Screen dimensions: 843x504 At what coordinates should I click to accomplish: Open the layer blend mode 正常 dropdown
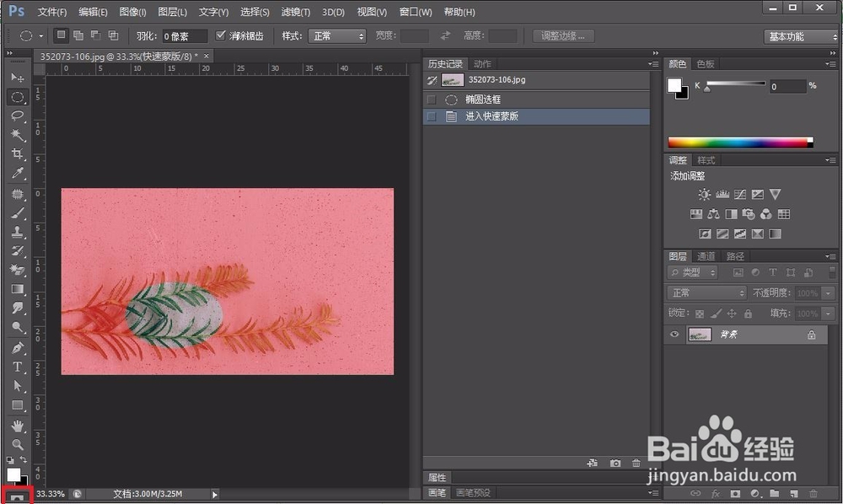click(707, 292)
